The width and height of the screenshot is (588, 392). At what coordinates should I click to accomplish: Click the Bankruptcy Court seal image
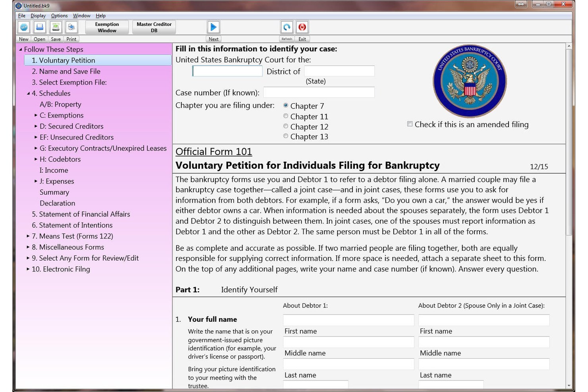[x=470, y=81]
